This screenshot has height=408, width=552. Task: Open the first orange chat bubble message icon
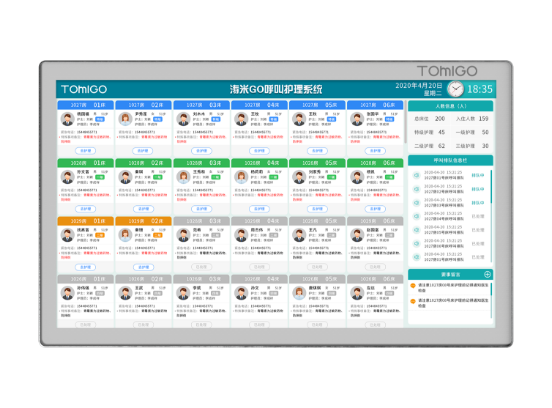coord(413,286)
